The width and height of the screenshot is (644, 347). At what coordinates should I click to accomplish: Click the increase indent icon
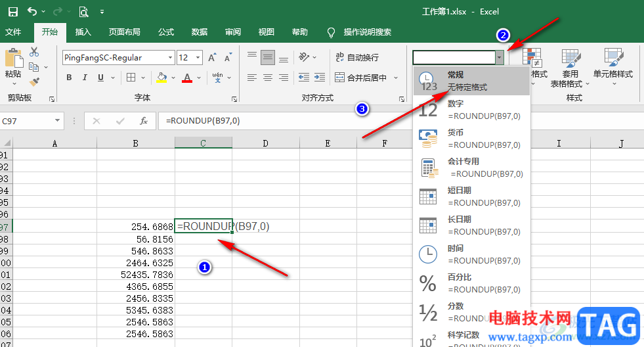pyautogui.click(x=320, y=78)
